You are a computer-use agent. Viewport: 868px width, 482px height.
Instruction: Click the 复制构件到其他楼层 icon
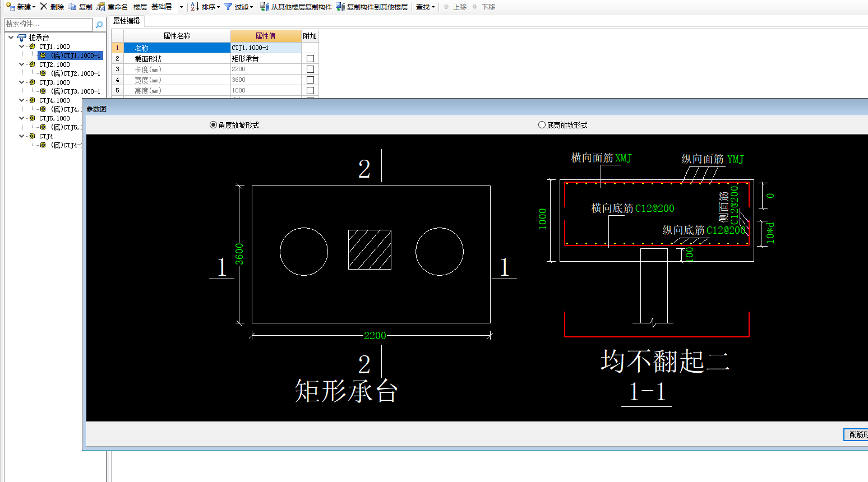pos(340,7)
